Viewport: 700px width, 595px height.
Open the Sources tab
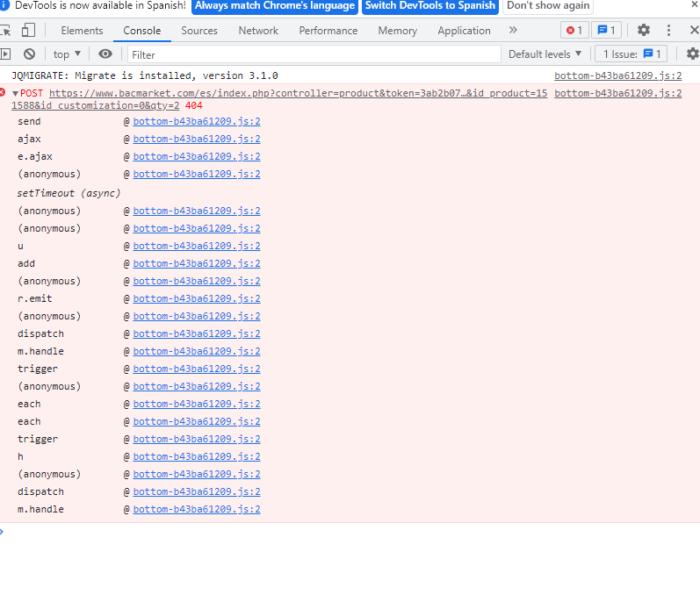pyautogui.click(x=199, y=31)
